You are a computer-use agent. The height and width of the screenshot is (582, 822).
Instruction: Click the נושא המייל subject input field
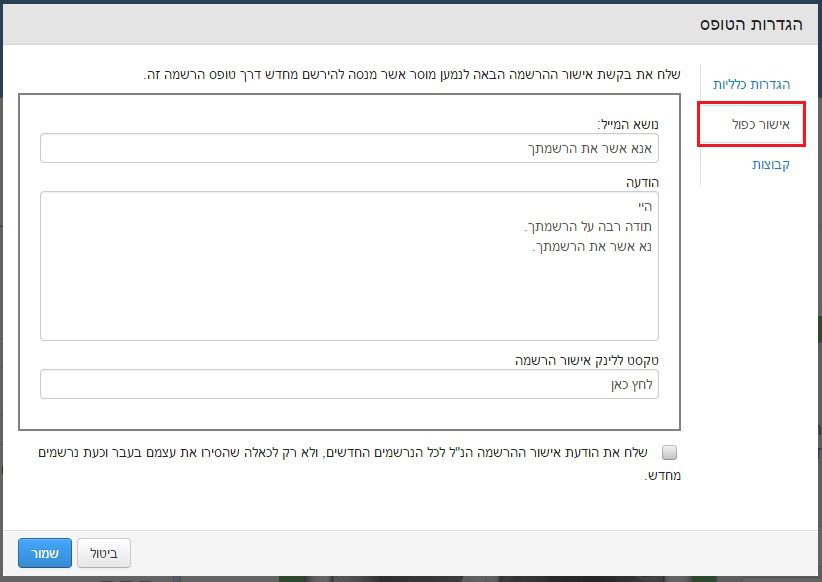[x=349, y=148]
